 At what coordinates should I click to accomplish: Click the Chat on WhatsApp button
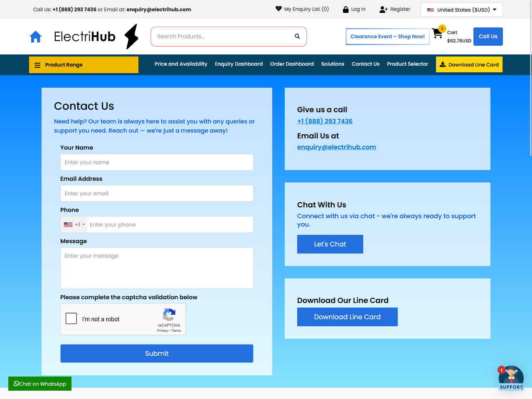pyautogui.click(x=40, y=384)
